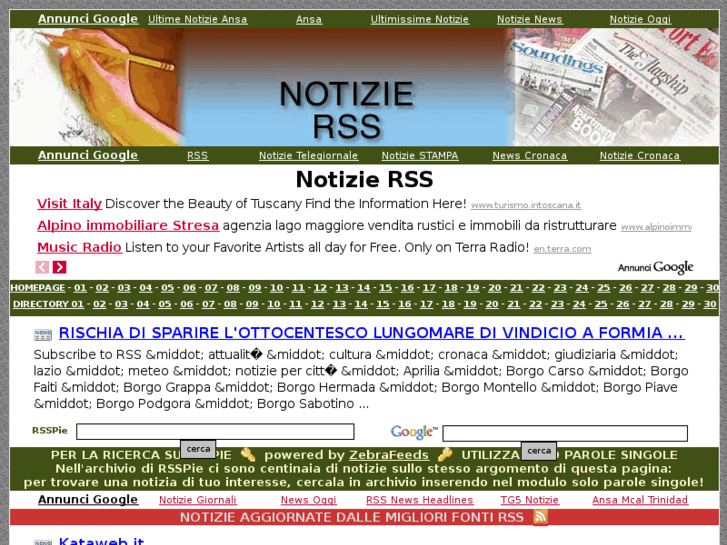Open Ansa Mcal Trinidad link
This screenshot has height=545, width=727.
(x=640, y=500)
